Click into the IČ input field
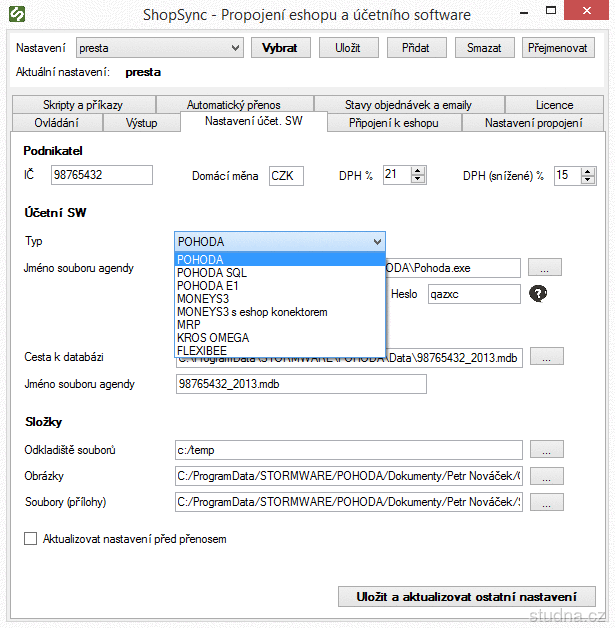This screenshot has width=615, height=628. click(101, 175)
